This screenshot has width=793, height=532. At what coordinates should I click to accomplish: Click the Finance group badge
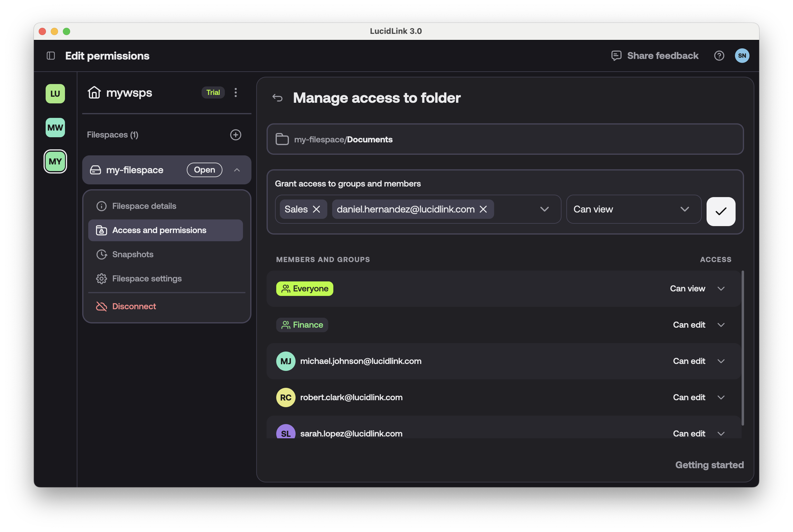point(302,325)
